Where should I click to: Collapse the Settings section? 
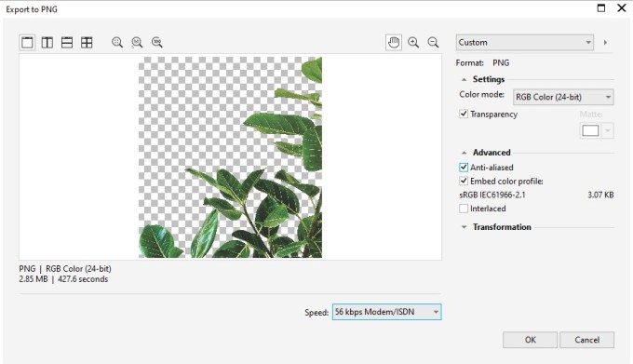coord(465,79)
